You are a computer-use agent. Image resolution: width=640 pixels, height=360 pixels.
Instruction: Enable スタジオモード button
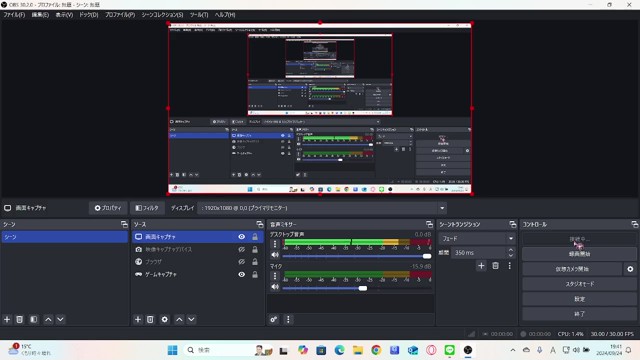click(x=579, y=284)
